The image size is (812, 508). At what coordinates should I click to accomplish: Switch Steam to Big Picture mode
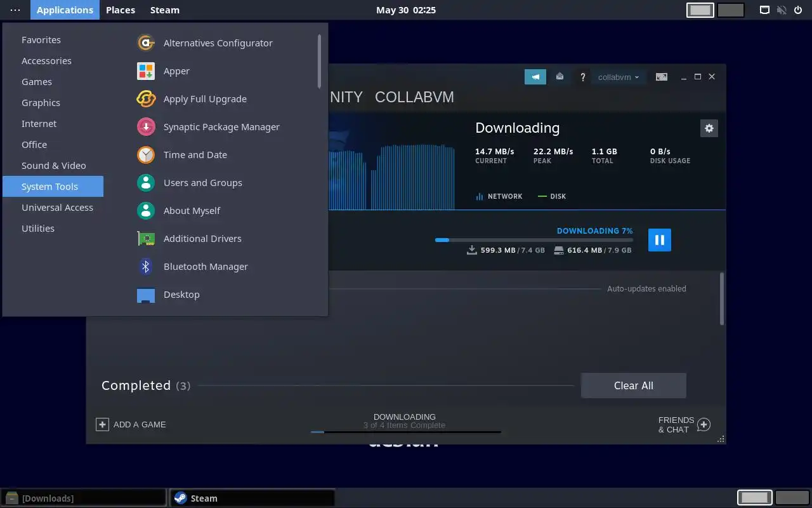click(662, 77)
